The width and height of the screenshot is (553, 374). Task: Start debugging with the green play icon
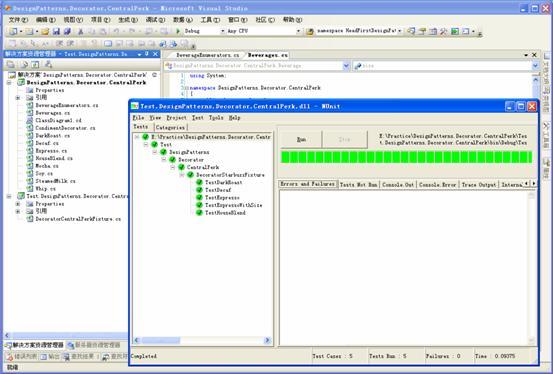click(178, 31)
